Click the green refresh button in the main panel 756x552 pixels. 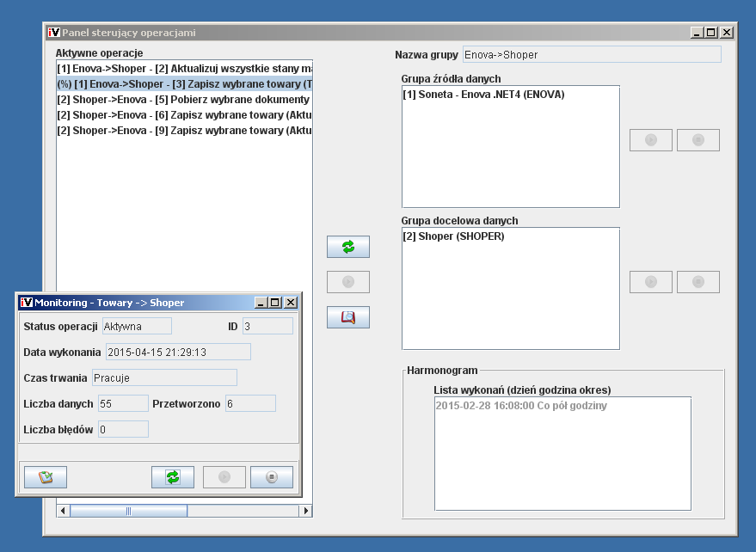[348, 247]
